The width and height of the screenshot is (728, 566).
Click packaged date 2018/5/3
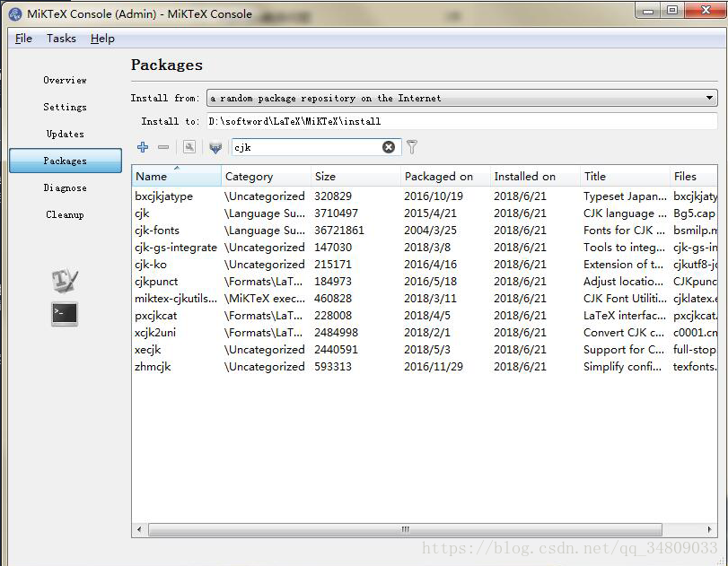426,350
